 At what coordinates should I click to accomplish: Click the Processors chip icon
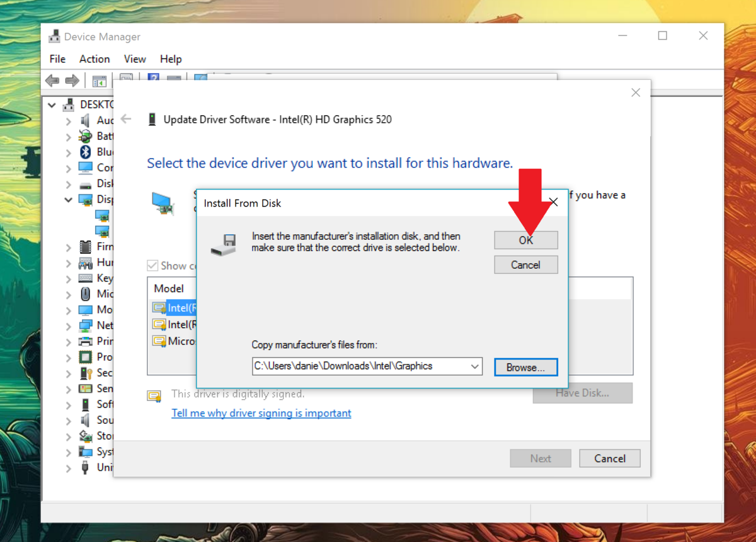(86, 357)
